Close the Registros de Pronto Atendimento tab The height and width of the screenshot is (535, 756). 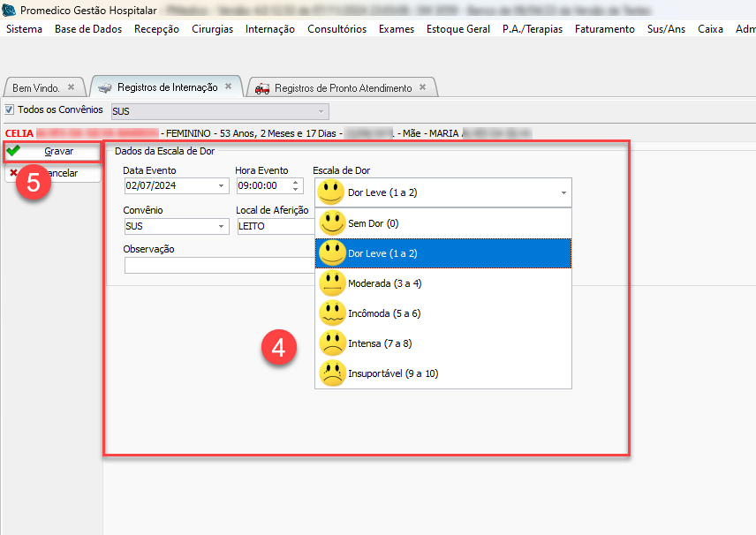pyautogui.click(x=422, y=87)
